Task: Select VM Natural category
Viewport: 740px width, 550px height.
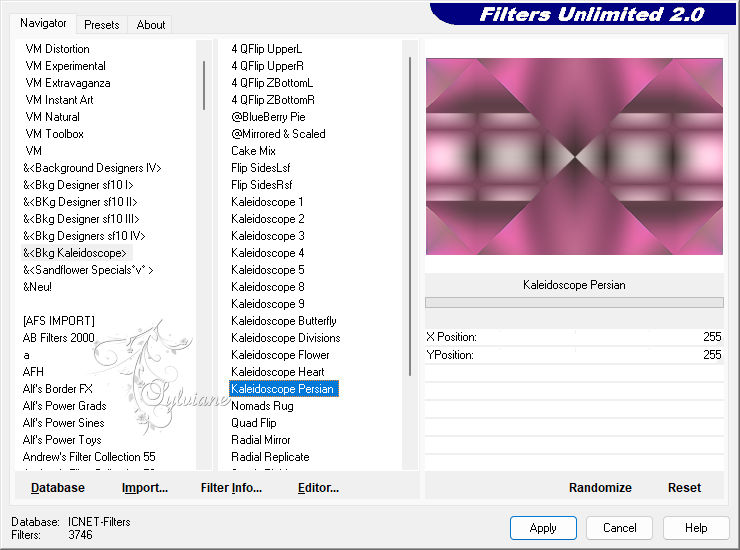Action: 52,117
